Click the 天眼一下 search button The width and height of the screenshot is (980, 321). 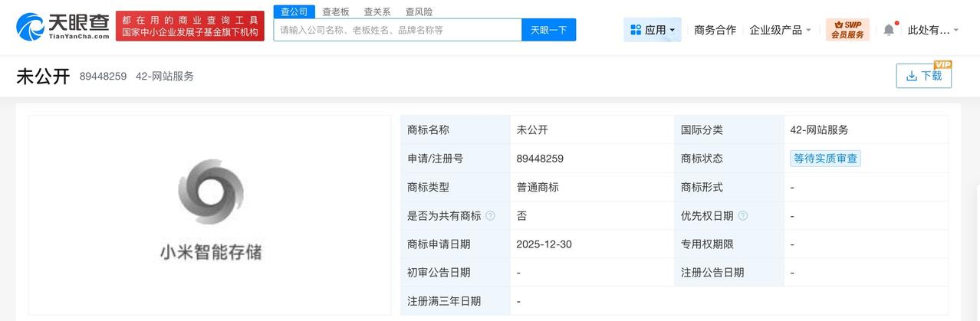tap(549, 30)
